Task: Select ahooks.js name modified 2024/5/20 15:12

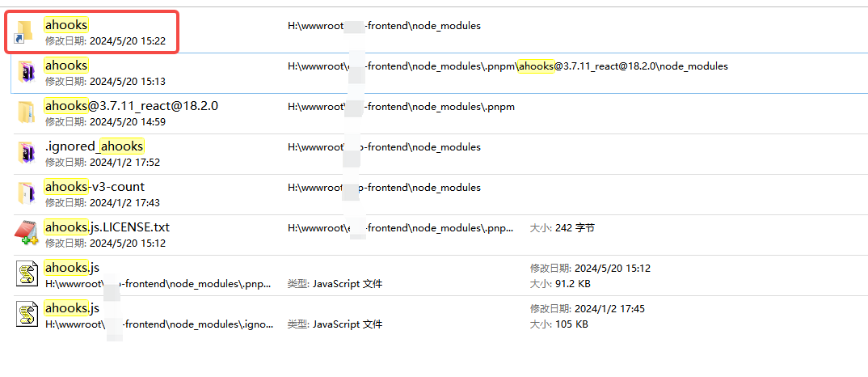Action: [72, 268]
